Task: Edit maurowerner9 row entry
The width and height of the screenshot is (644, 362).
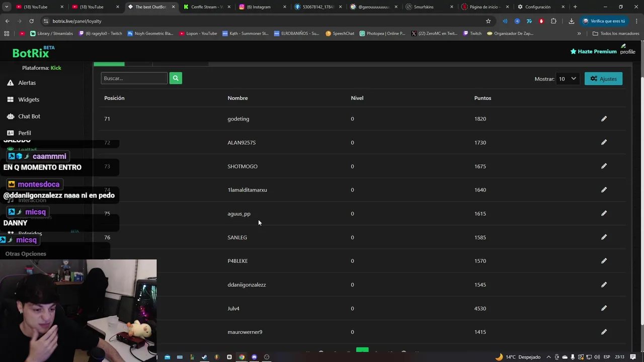Action: point(604,332)
